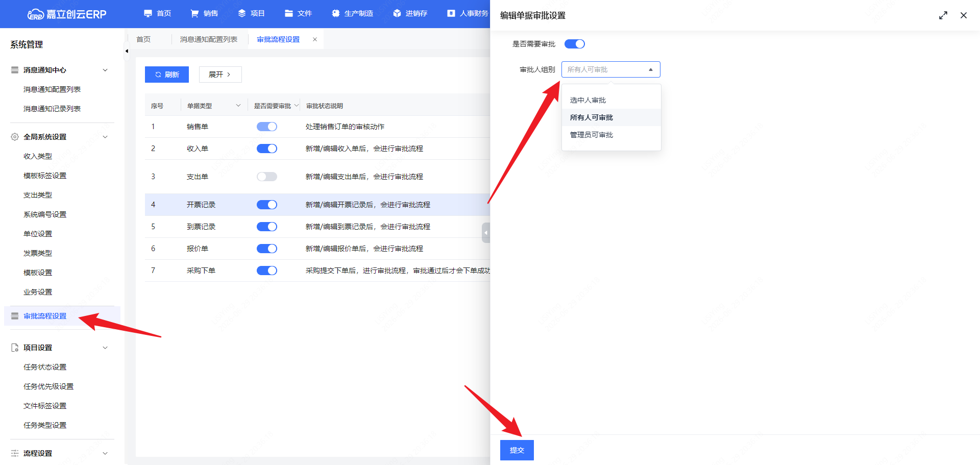Screen dimensions: 980x465
Task: Click the 流程设置 sliders icon
Action: pyautogui.click(x=15, y=453)
